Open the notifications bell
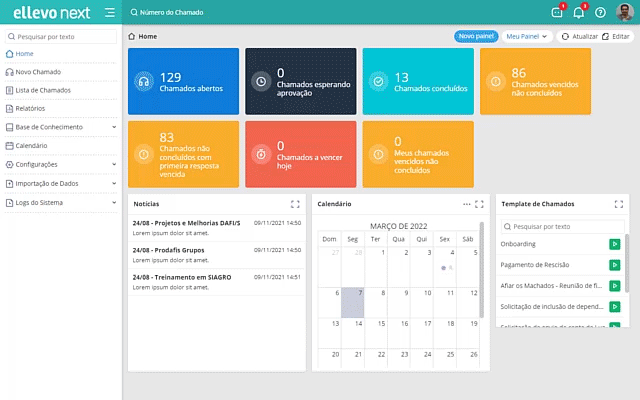 pos(578,13)
